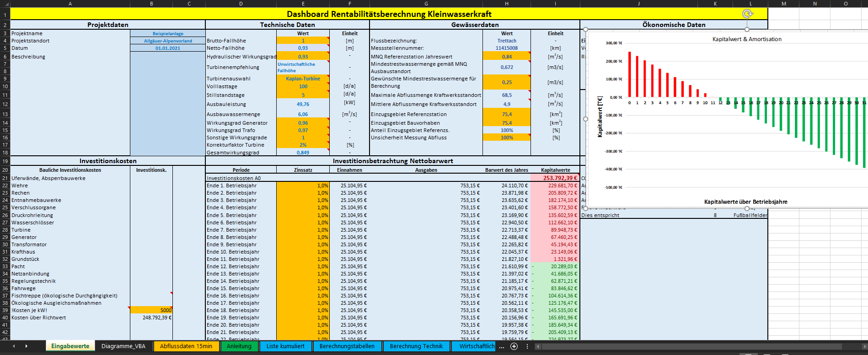Select the Stillstandstage value 5
The height and width of the screenshot is (355, 868).
tap(303, 95)
